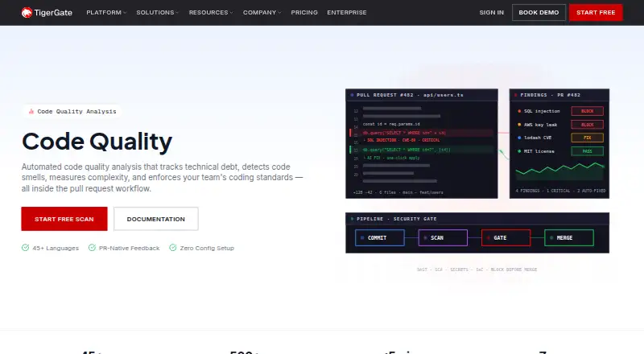Click the GATE pipeline stage box
This screenshot has height=354, width=644.
click(x=506, y=238)
